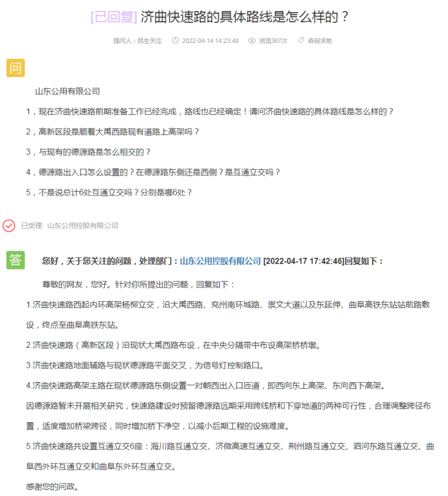Click the 山东公用有限公司 line in the question
Viewport: 448px width, 496px height.
click(x=67, y=91)
